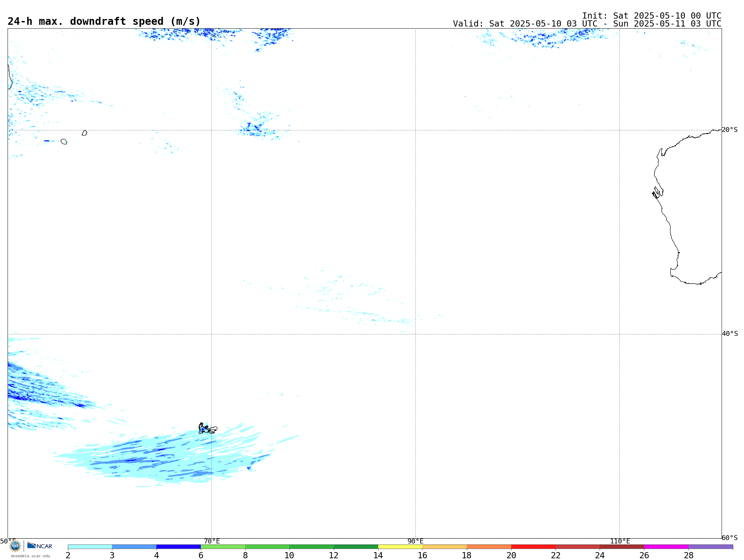
Task: Click the plot title '24-h max. downdraft speed (m/s)'
Action: 104,21
